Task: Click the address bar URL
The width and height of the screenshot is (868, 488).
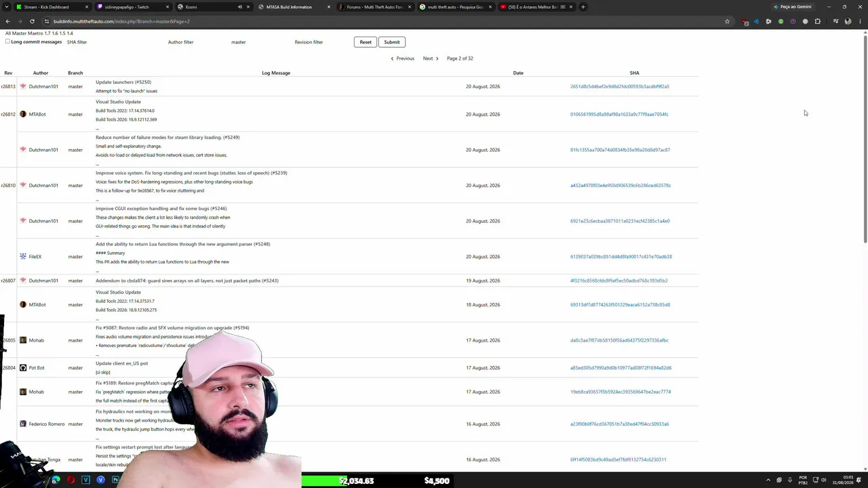Action: pyautogui.click(x=121, y=21)
